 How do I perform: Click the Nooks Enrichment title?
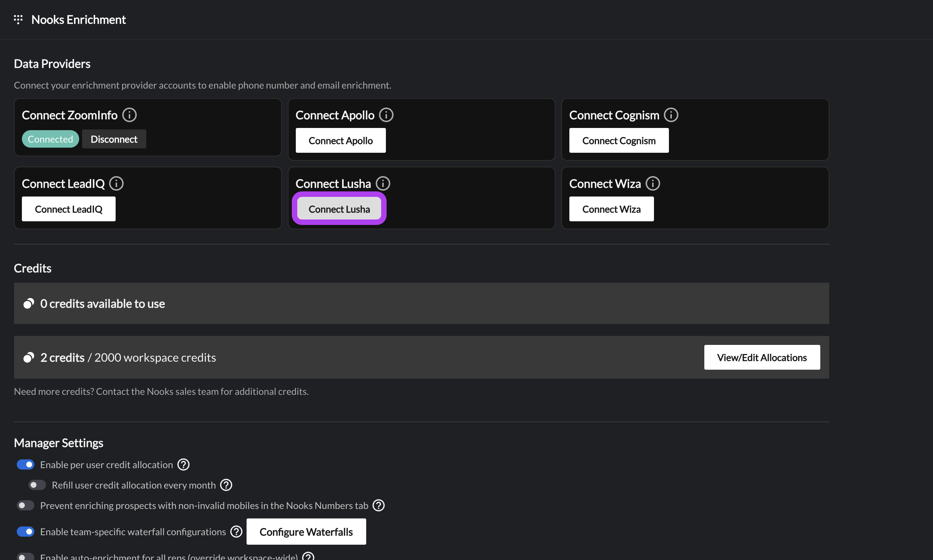[x=78, y=20]
